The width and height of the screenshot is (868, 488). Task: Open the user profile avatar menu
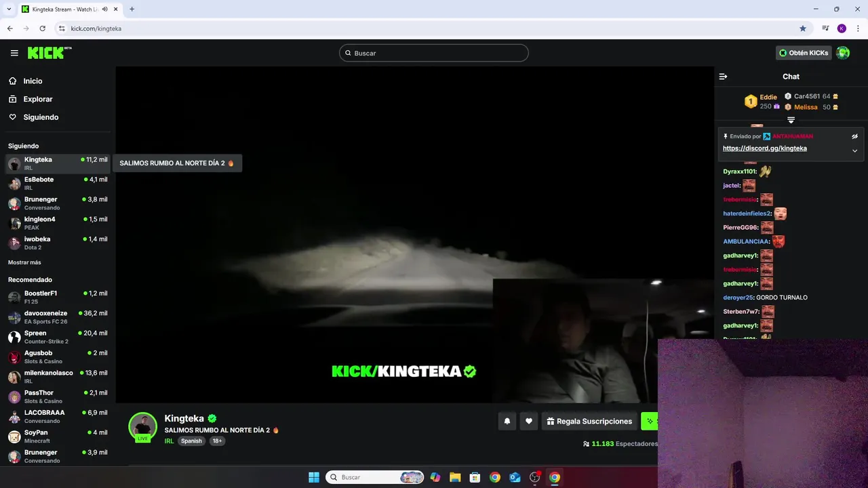point(843,53)
